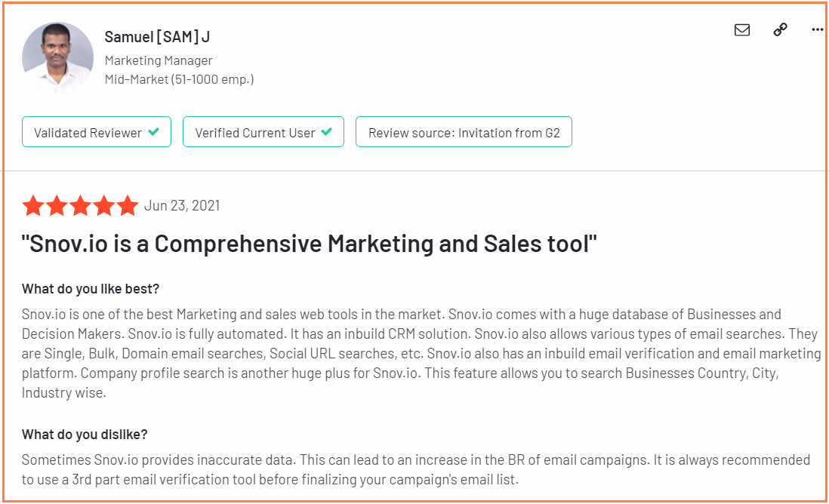This screenshot has width=829, height=504.
Task: Click the green checkmark in Validated Reviewer
Action: click(154, 131)
